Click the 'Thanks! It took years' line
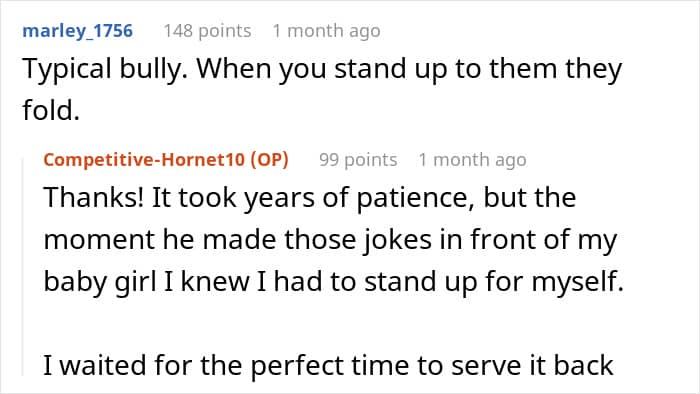 (310, 198)
